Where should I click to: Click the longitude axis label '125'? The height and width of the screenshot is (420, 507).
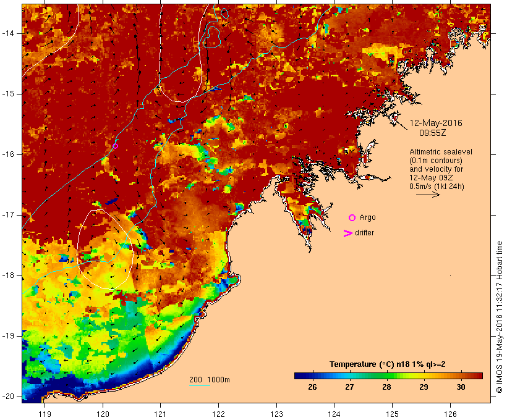[392, 414]
